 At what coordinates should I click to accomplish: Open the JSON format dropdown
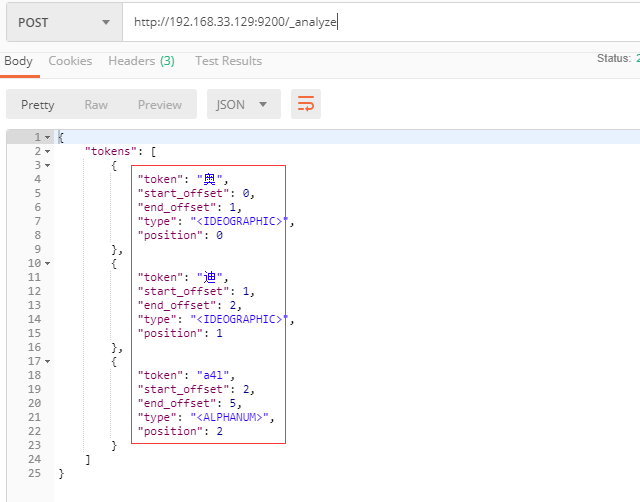coord(244,104)
